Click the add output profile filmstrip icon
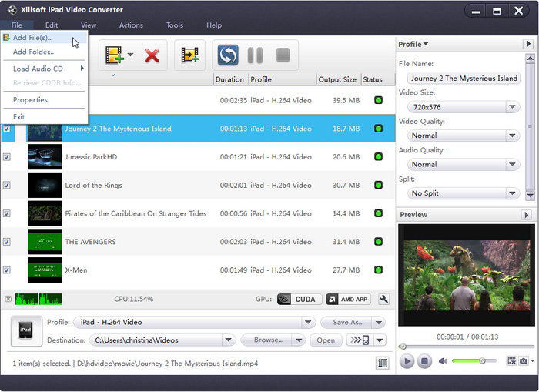539x392 pixels. tap(189, 55)
